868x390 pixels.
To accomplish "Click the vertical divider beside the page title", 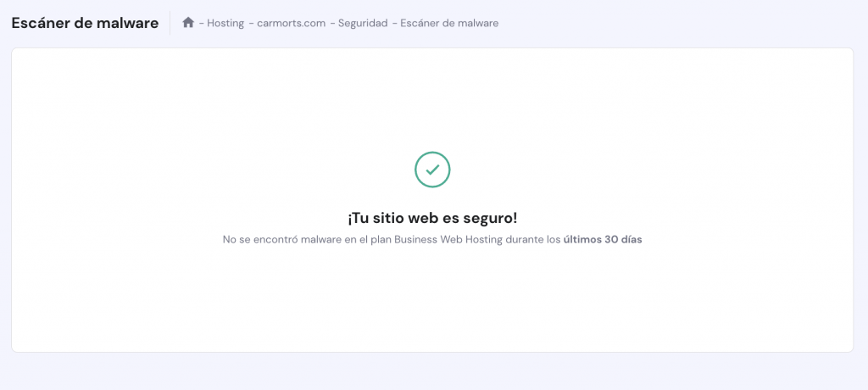I will pos(170,23).
